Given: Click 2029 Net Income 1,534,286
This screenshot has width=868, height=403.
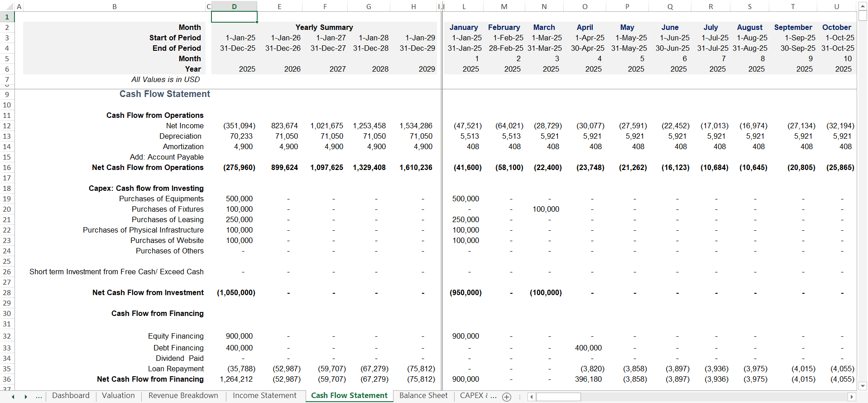Looking at the screenshot, I should (x=416, y=126).
